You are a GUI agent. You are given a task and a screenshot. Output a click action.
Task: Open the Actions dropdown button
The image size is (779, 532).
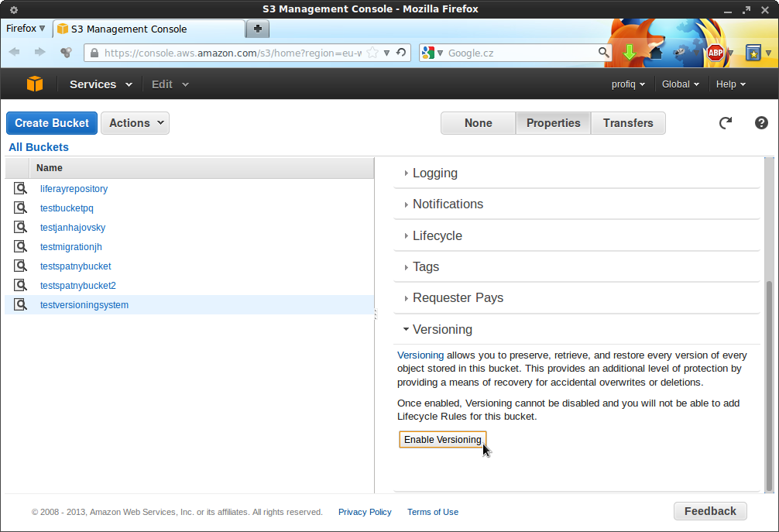[136, 123]
